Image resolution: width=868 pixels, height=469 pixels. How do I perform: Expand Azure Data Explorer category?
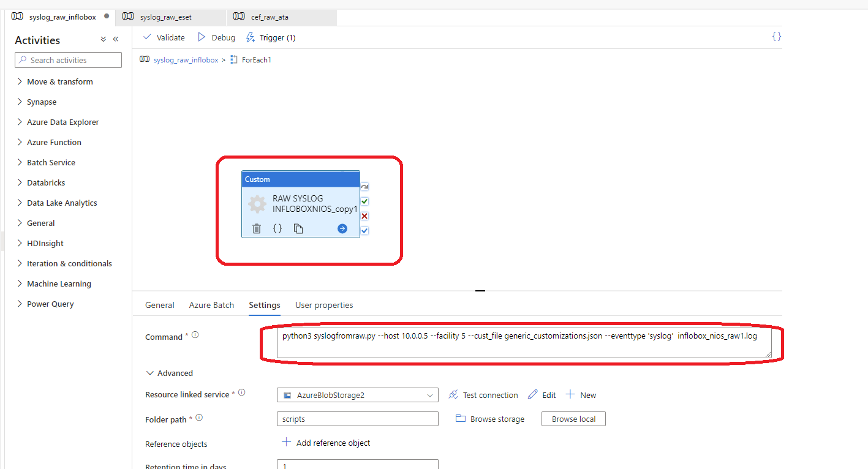pos(58,122)
